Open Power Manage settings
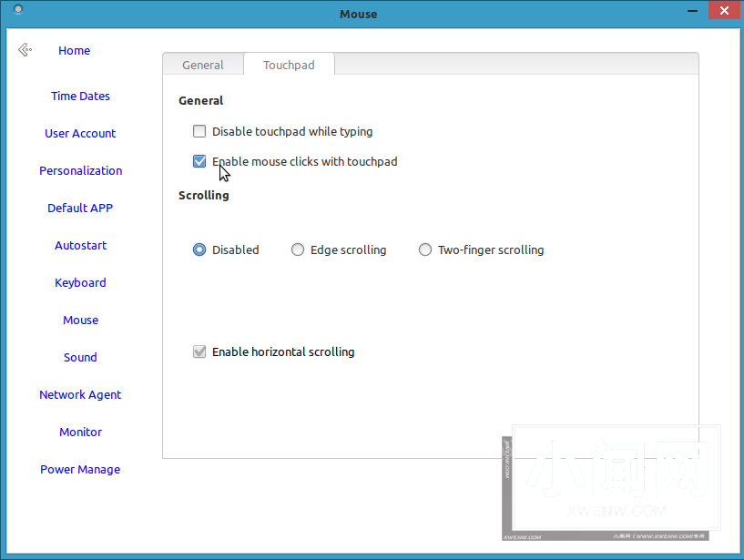Viewport: 744px width, 560px height. pyautogui.click(x=80, y=470)
